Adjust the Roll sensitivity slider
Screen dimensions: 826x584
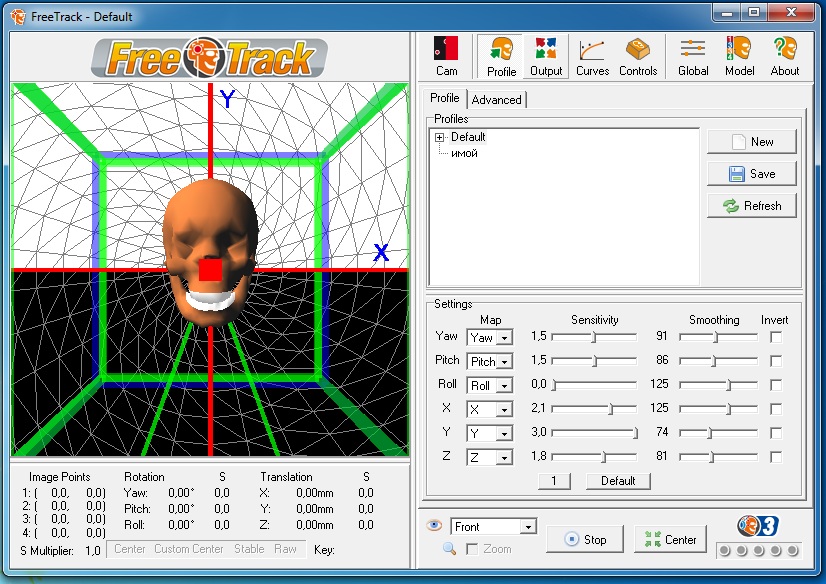click(x=594, y=385)
